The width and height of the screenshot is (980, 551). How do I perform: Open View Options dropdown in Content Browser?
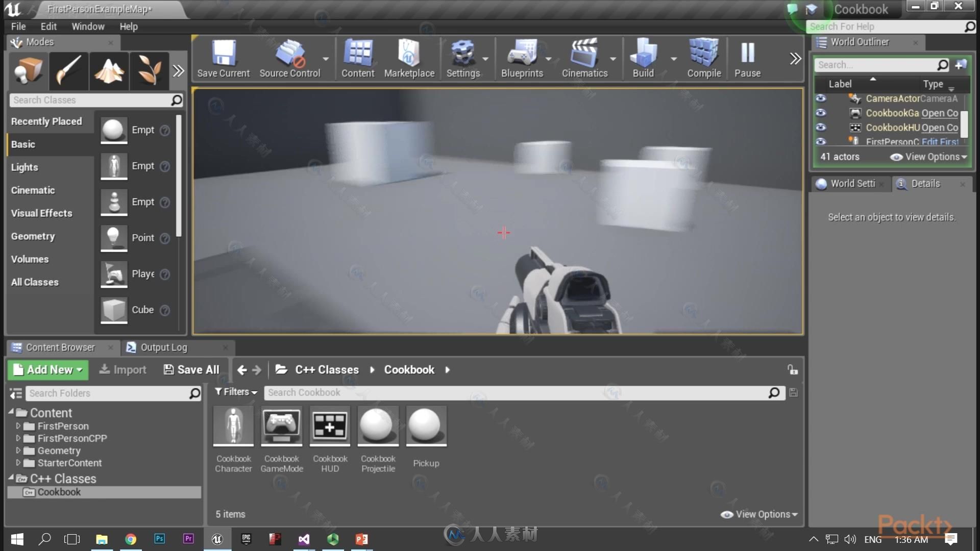click(761, 513)
